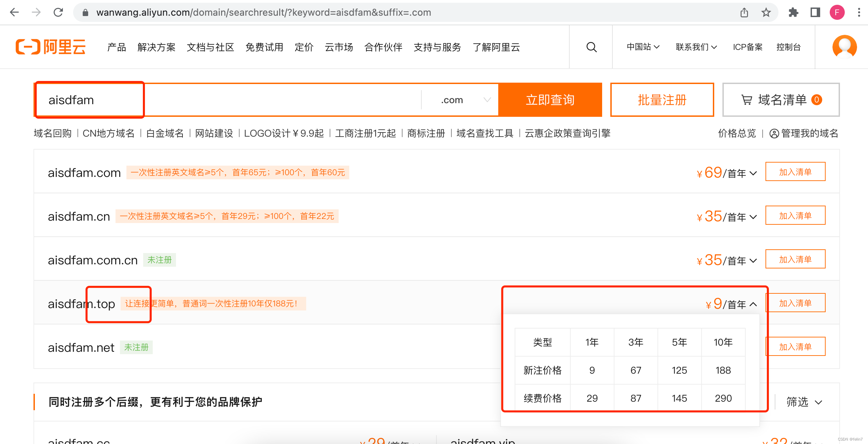The image size is (868, 444).
Task: Open the 商标注册 link
Action: (426, 133)
